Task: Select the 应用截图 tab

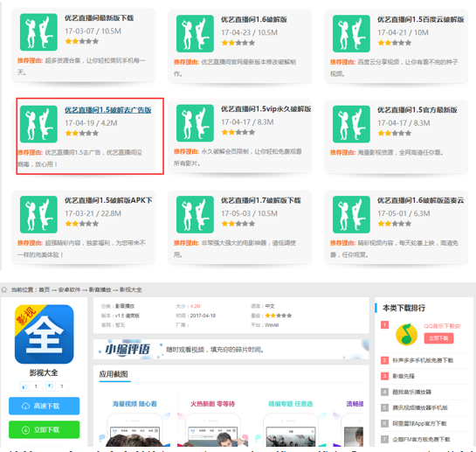Action: (114, 374)
